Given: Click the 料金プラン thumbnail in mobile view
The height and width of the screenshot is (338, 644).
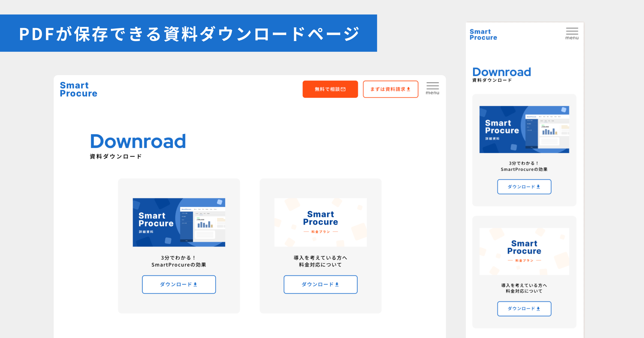Looking at the screenshot, I should (524, 251).
